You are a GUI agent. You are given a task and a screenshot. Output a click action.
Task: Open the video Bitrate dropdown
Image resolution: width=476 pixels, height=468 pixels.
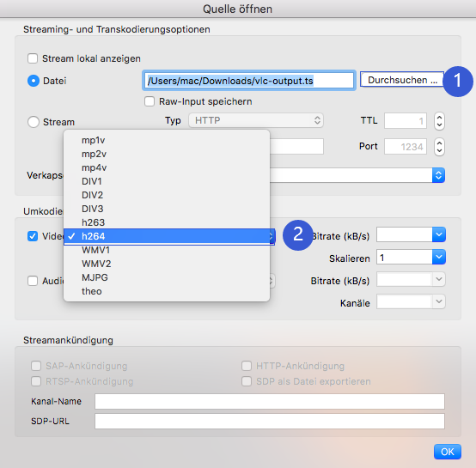439,234
